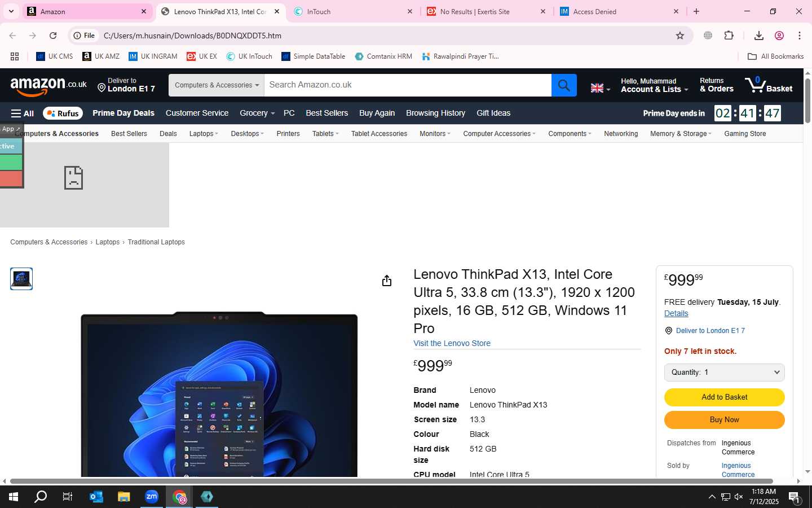
Task: Click the Search Amazon.co.uk input field
Action: coord(408,85)
